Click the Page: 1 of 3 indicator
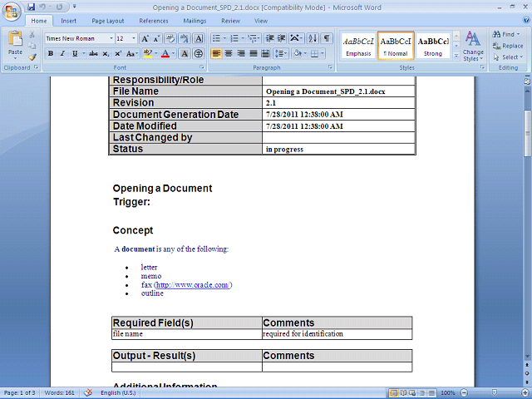 tap(19, 393)
